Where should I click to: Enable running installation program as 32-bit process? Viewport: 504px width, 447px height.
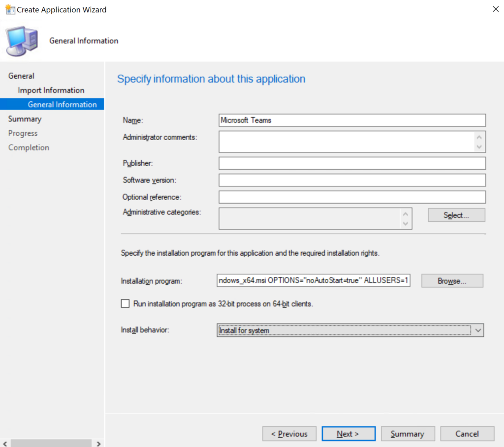coord(125,303)
